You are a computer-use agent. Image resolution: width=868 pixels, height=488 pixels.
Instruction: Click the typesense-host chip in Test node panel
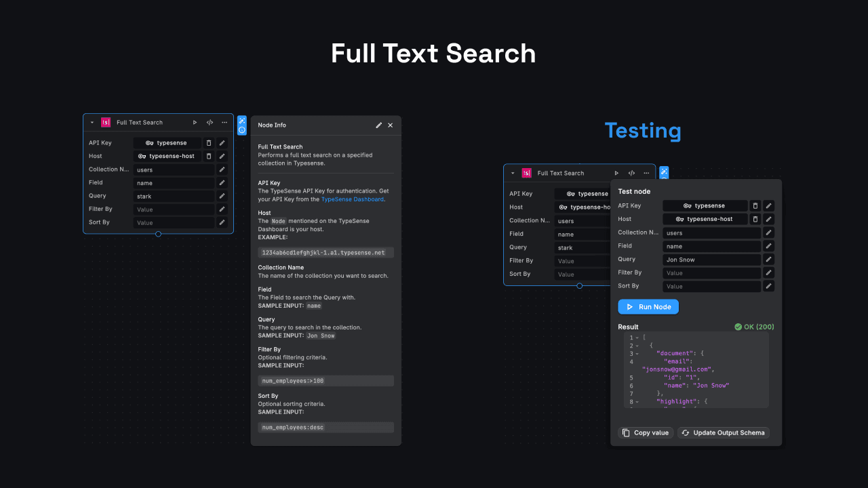coord(705,219)
